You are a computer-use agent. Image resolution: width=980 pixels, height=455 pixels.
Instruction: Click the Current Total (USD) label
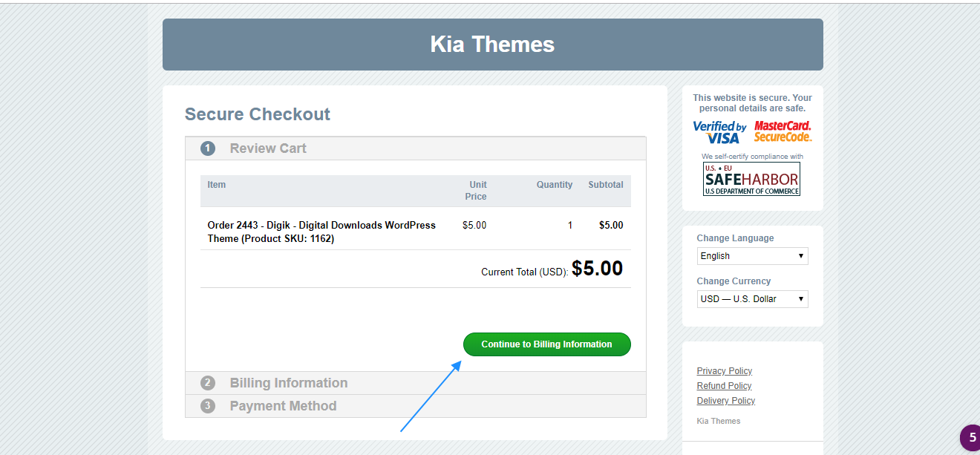tap(525, 272)
